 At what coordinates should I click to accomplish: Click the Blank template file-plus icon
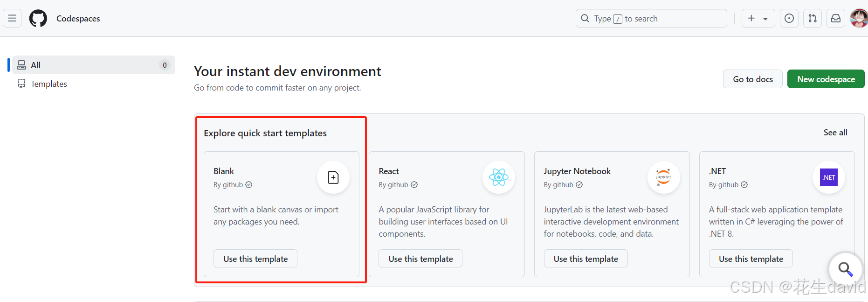(333, 177)
